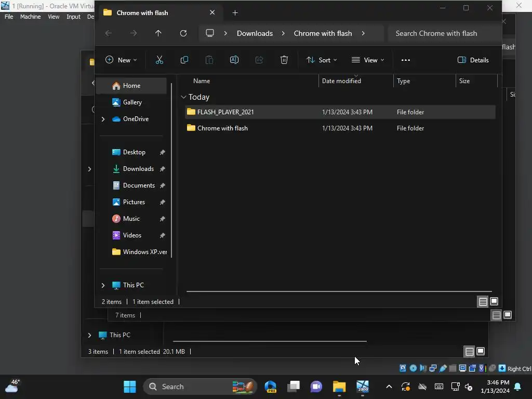Open the View layout dropdown
Viewport: 532px width, 399px height.
tap(368, 60)
